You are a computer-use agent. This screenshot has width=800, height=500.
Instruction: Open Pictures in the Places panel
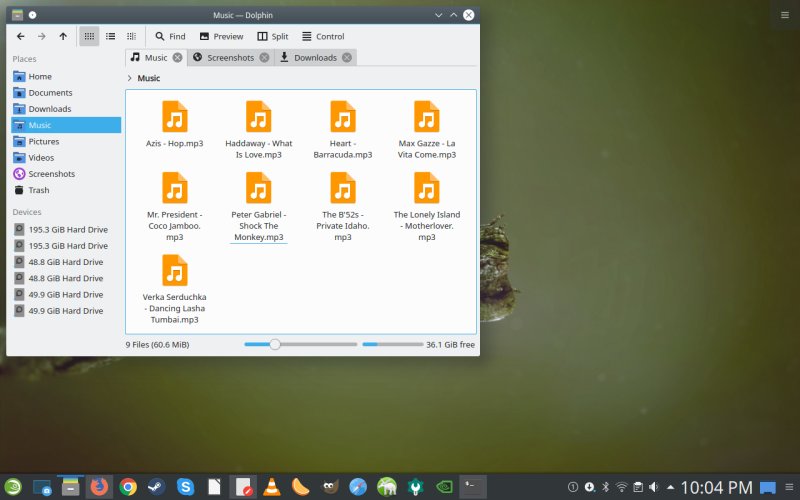pos(43,141)
